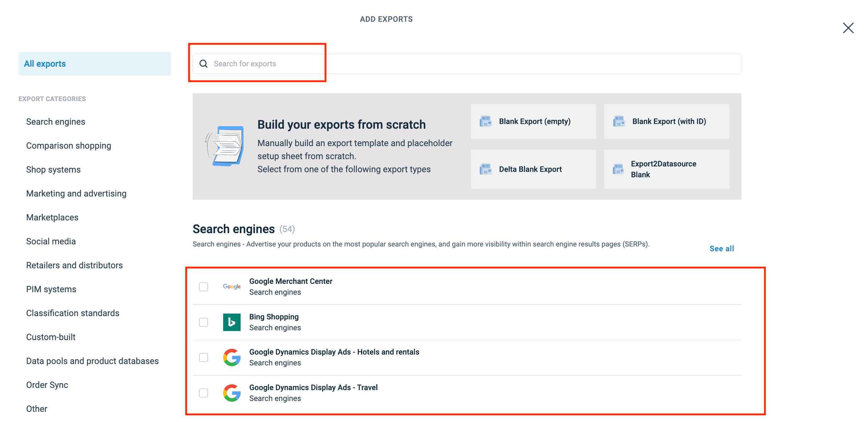This screenshot has width=868, height=422.
Task: Open the All exports tab
Action: coord(94,64)
